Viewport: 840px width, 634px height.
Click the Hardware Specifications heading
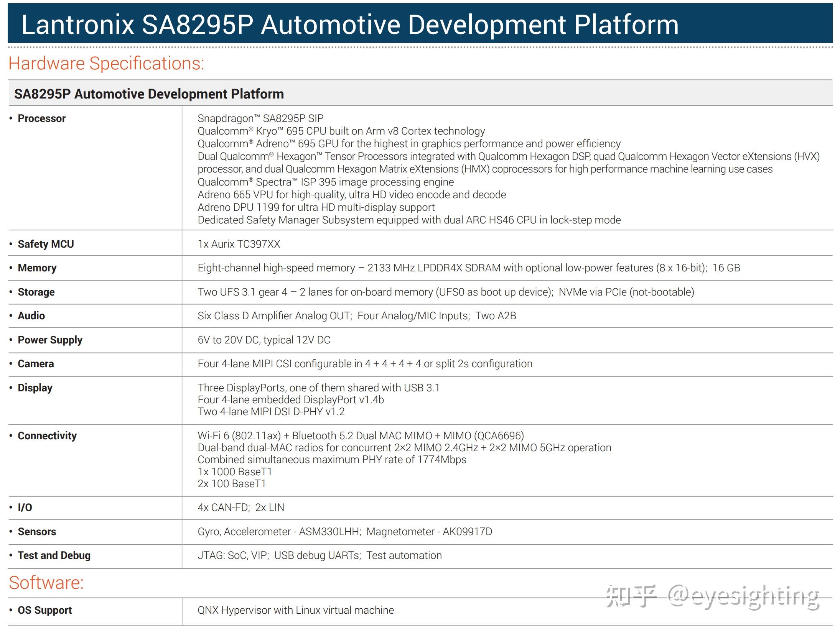pyautogui.click(x=106, y=63)
